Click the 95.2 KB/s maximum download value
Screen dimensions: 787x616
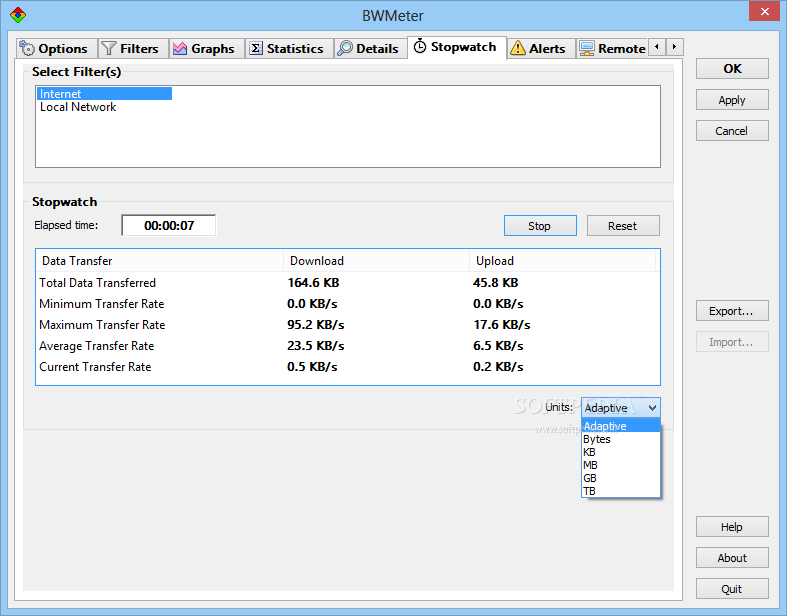click(x=316, y=325)
